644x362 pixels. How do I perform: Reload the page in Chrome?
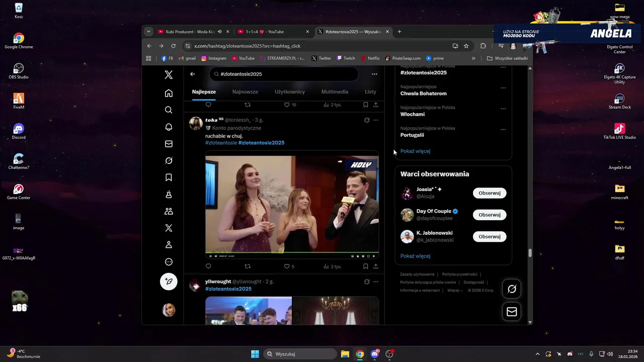coord(173,46)
